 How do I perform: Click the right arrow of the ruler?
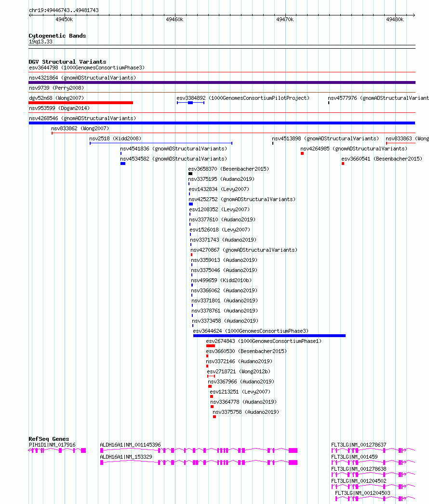[414, 15]
